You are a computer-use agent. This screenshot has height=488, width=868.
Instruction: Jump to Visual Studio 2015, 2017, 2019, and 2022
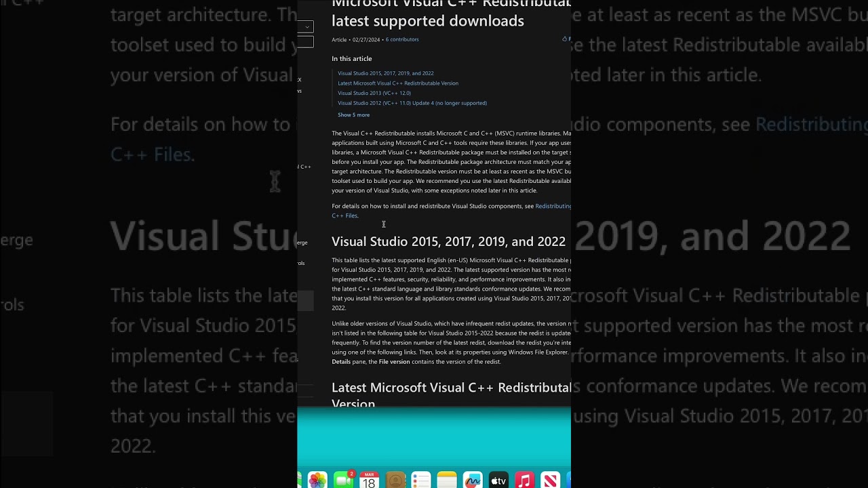click(386, 73)
